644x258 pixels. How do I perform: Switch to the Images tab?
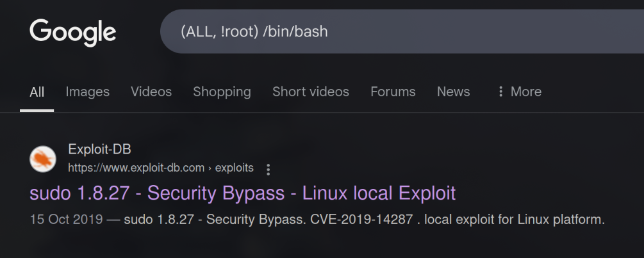point(87,92)
